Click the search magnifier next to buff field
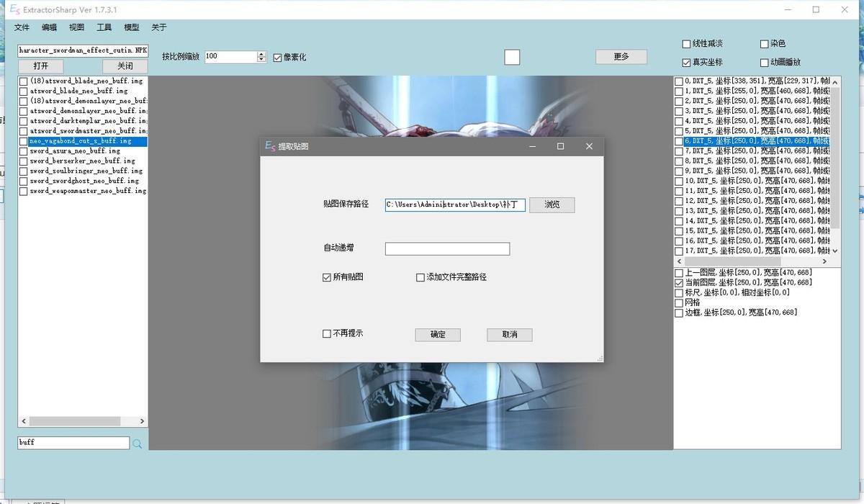 click(x=137, y=443)
